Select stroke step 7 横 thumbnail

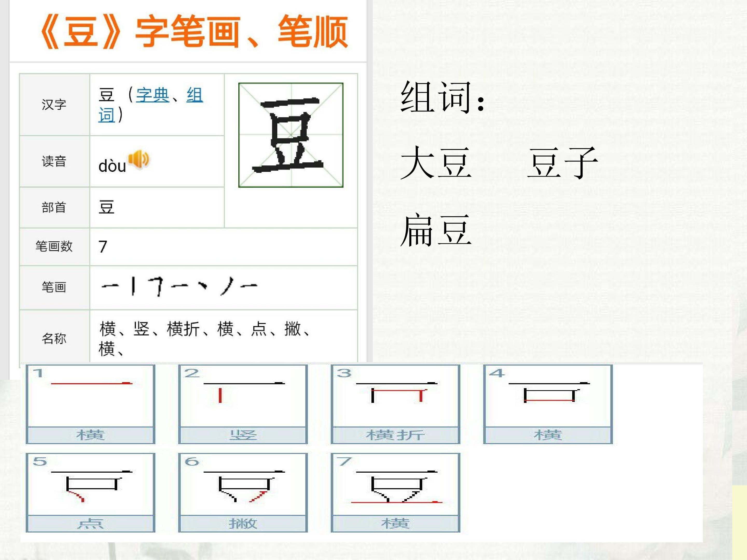(396, 493)
